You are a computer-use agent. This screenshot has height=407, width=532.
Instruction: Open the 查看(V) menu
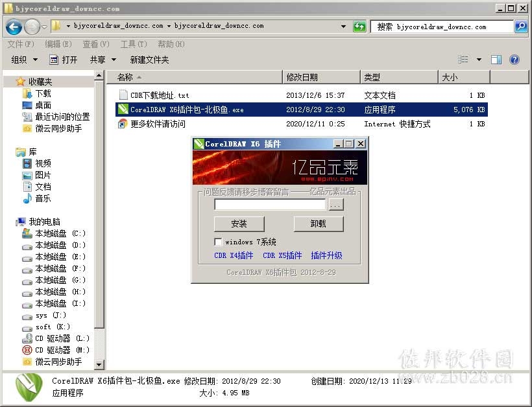pos(96,44)
